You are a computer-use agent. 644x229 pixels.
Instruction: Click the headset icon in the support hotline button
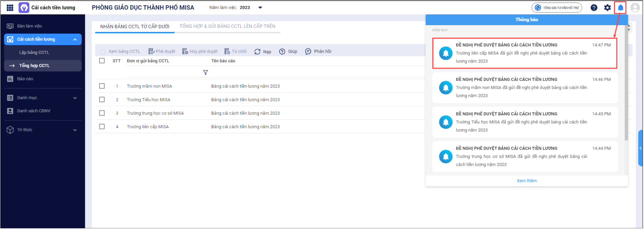[538, 8]
